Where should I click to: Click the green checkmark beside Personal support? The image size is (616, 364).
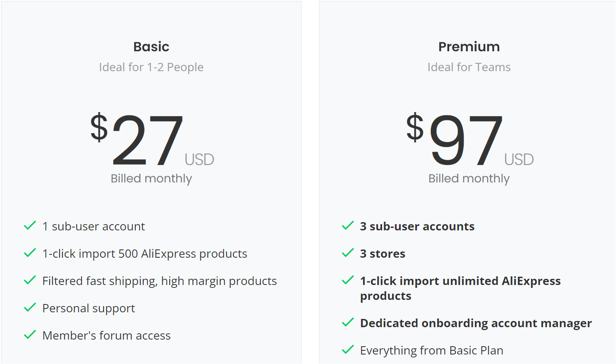[x=30, y=308]
